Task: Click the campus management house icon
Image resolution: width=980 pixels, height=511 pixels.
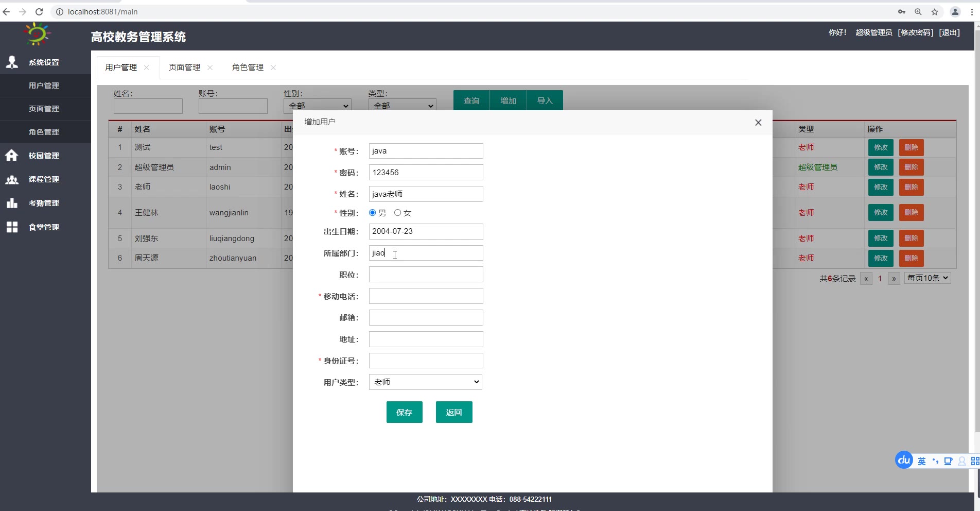Action: [x=12, y=156]
